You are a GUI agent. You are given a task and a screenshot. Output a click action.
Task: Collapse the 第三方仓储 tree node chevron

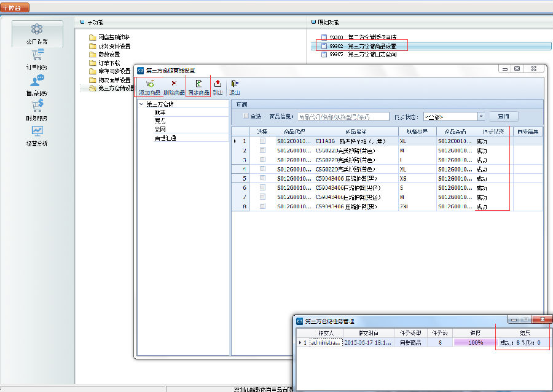(141, 104)
